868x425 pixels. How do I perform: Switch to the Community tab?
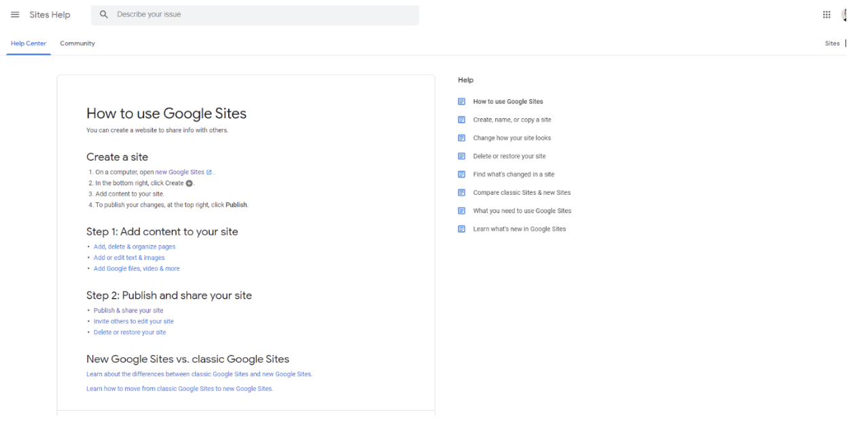pyautogui.click(x=77, y=43)
